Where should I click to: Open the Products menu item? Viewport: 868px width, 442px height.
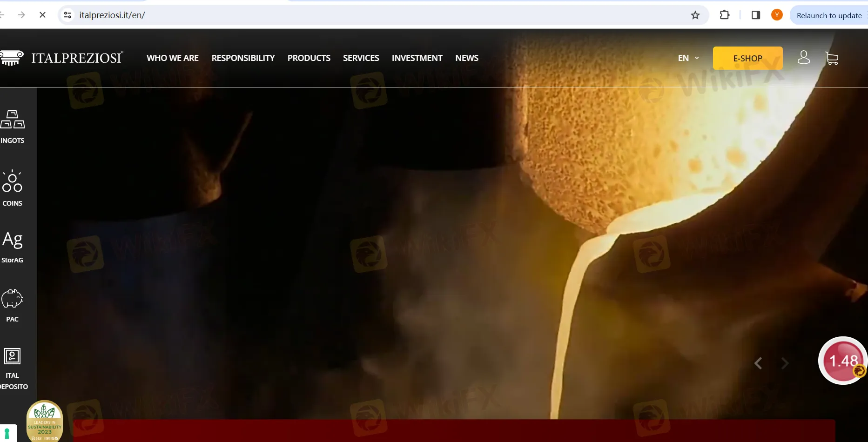pos(309,58)
